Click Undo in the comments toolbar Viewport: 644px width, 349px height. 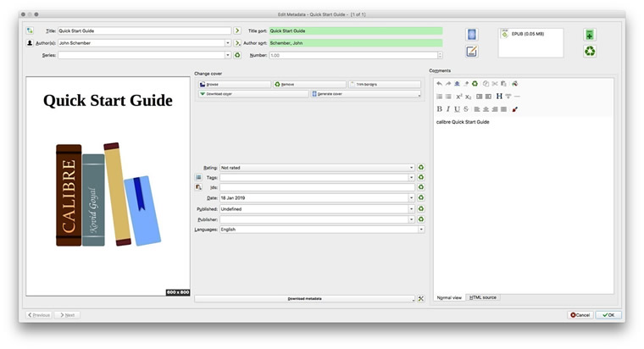coord(439,84)
